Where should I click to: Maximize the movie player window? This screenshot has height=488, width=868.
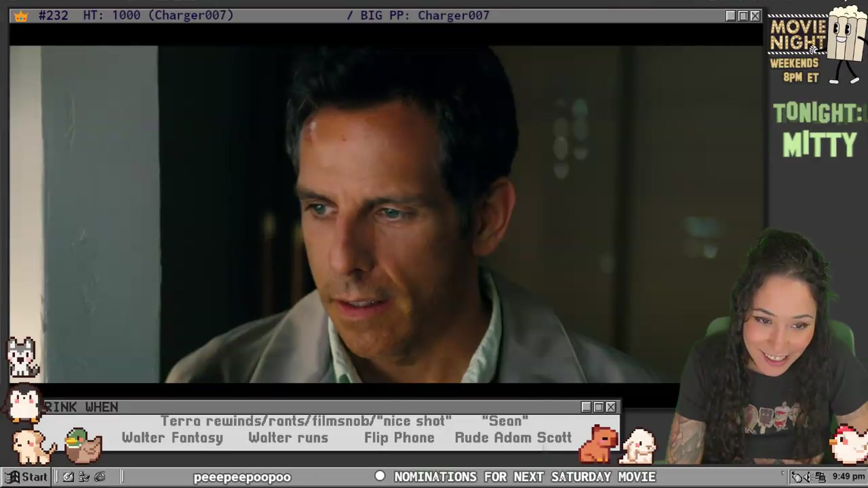(x=743, y=16)
